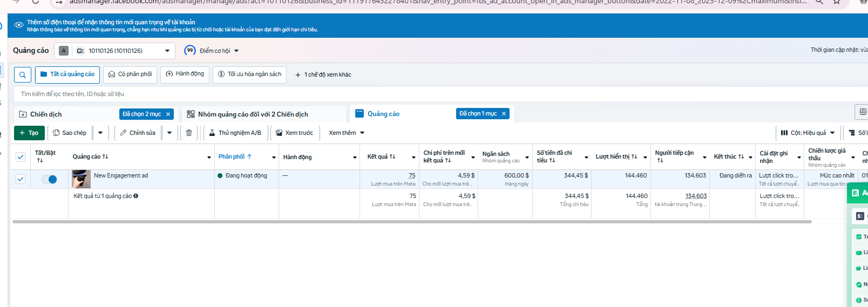Viewport: 868px width, 307px height.
Task: Click the eye icon in notification banner
Action: 19,25
